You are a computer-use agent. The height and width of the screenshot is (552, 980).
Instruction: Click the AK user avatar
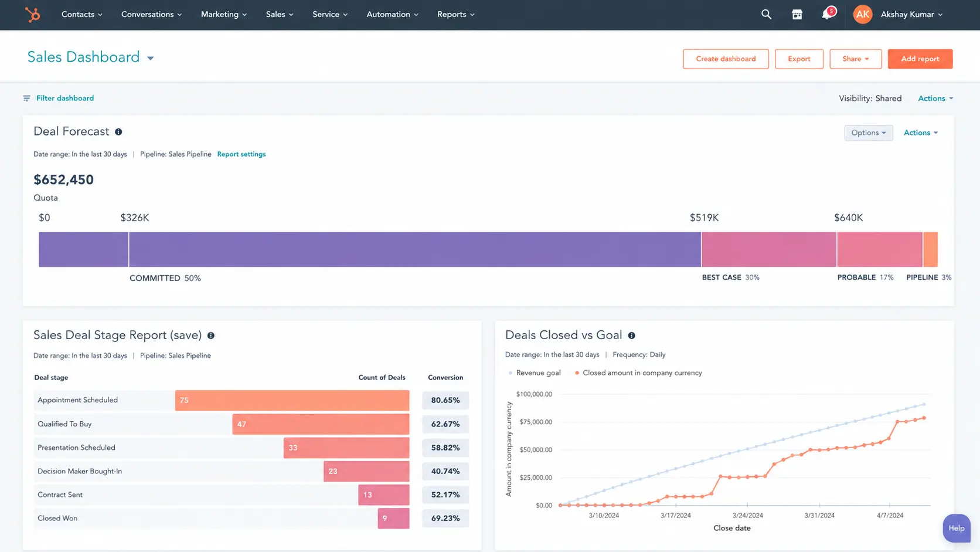862,14
